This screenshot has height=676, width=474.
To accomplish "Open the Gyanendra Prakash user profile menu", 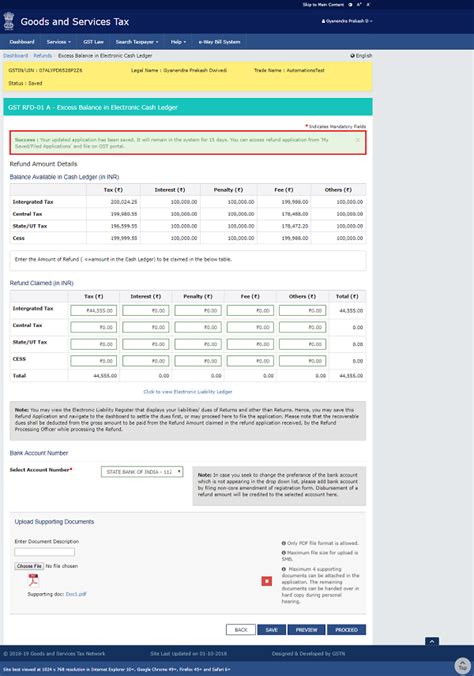I will [x=347, y=21].
